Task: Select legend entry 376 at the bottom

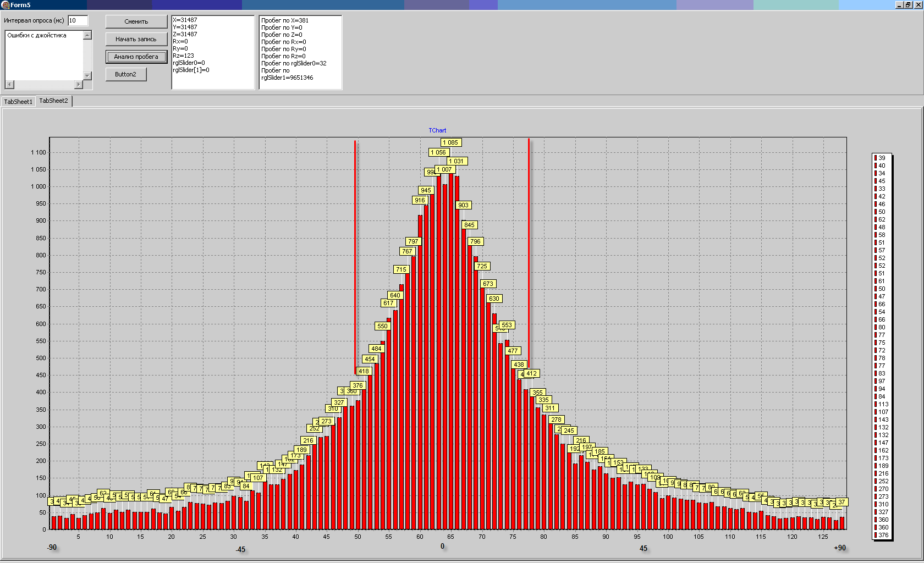Action: [x=883, y=535]
